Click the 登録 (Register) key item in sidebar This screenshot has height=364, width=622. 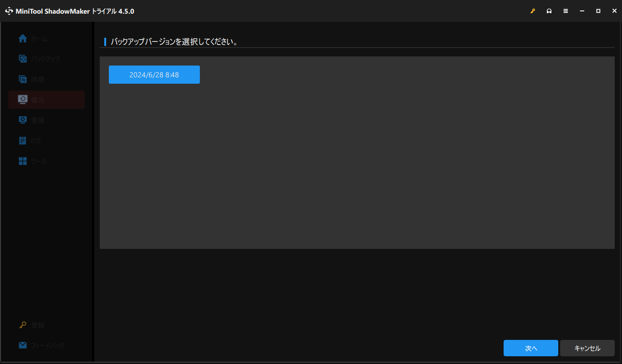pyautogui.click(x=46, y=325)
